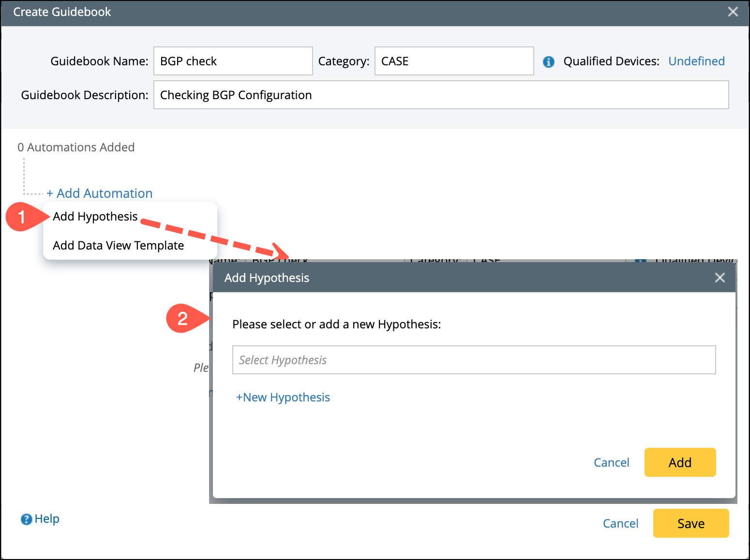Viewport: 750px width, 560px height.
Task: Close the Add Hypothesis dialog
Action: (720, 278)
